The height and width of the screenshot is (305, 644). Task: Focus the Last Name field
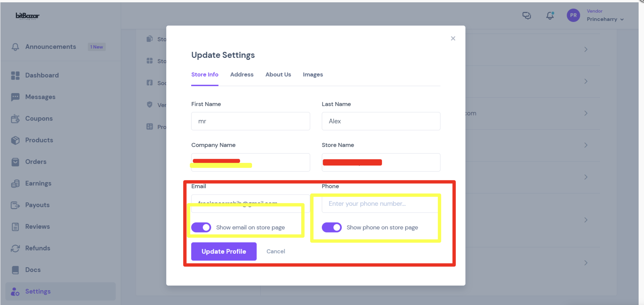click(x=381, y=121)
